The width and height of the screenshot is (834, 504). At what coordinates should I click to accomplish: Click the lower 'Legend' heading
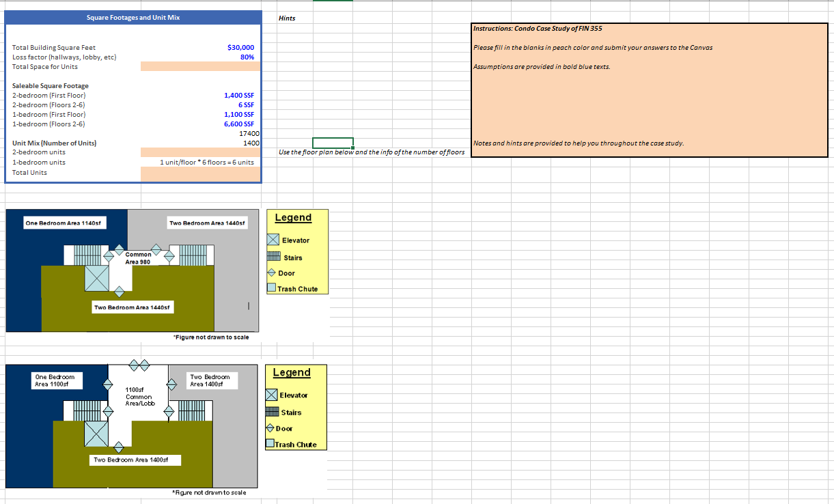(292, 372)
